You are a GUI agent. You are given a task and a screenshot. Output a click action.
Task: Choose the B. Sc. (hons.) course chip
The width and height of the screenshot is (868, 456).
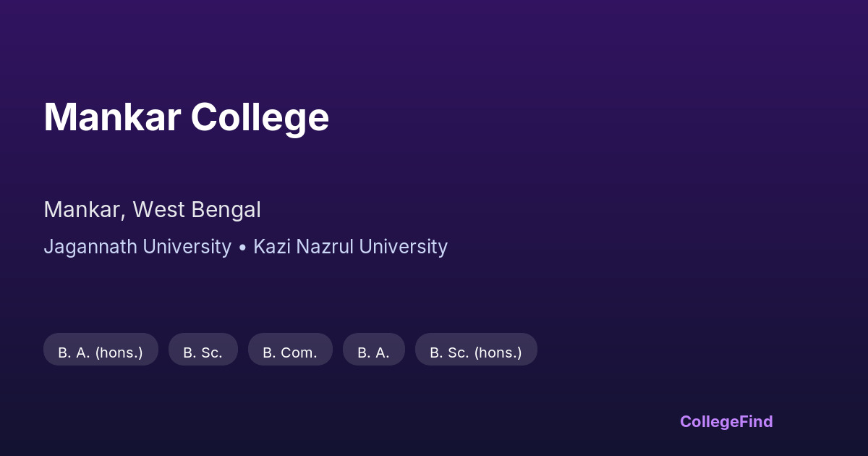click(475, 352)
